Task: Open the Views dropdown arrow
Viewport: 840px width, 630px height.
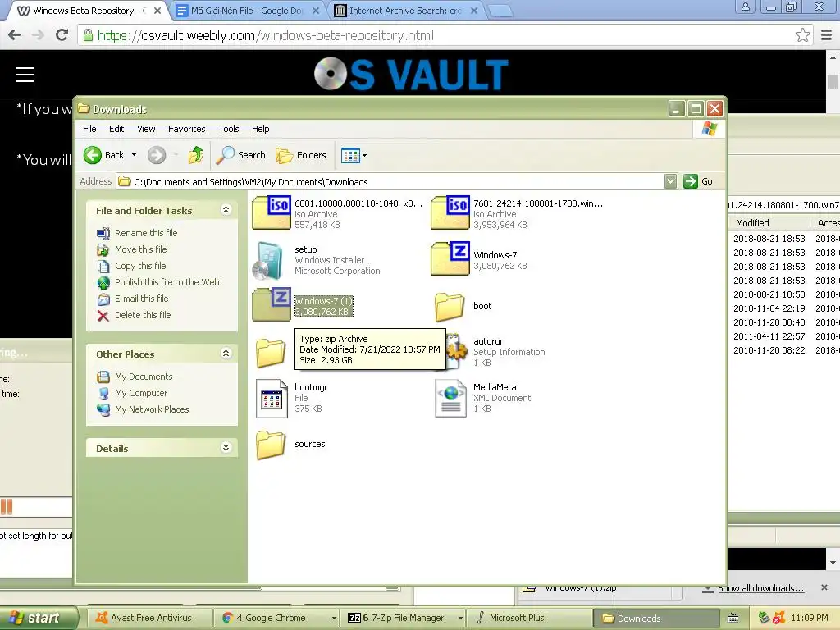Action: (365, 155)
